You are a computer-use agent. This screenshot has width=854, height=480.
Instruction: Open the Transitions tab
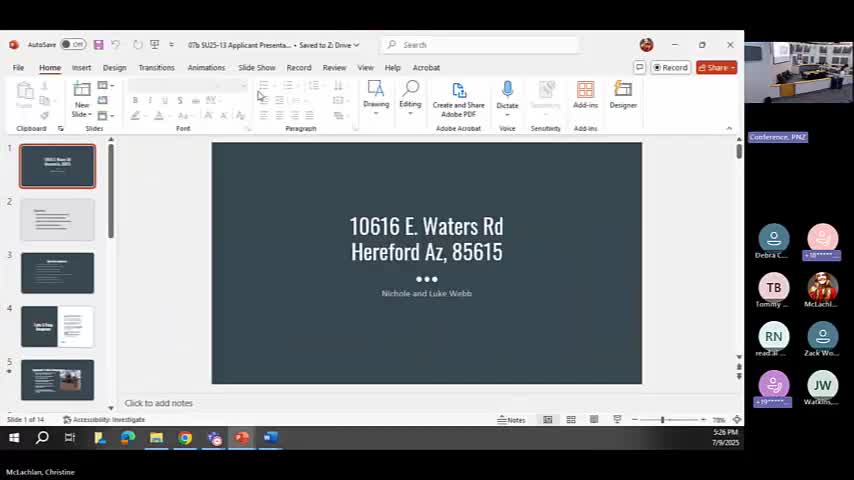click(x=156, y=68)
